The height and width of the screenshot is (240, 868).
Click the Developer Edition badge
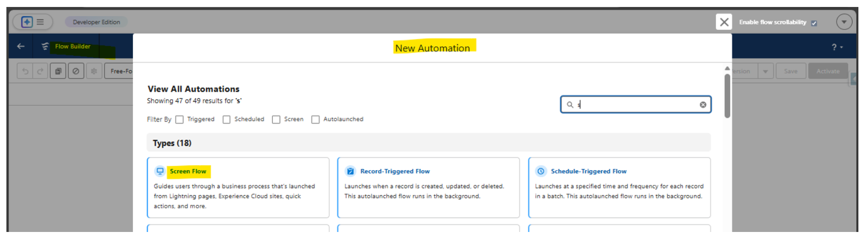click(x=97, y=22)
